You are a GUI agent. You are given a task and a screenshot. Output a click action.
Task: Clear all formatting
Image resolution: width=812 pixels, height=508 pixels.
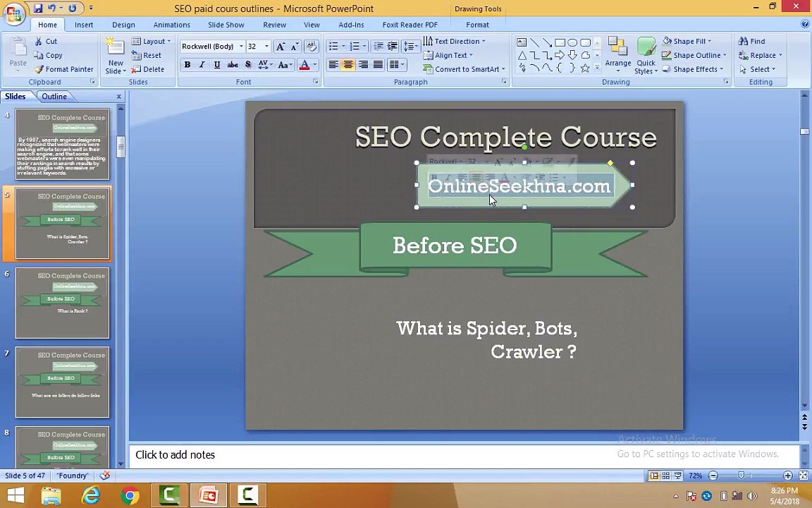tap(312, 46)
